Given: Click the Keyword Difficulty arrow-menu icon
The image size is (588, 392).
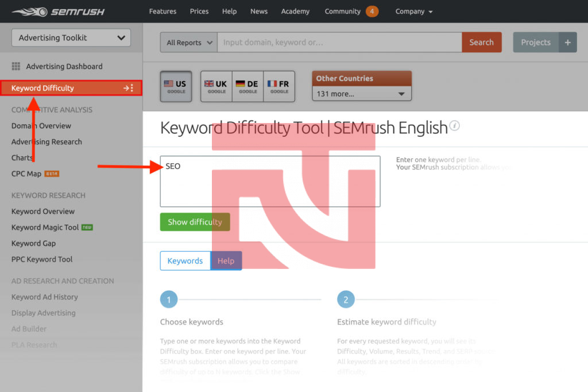Looking at the screenshot, I should [129, 88].
